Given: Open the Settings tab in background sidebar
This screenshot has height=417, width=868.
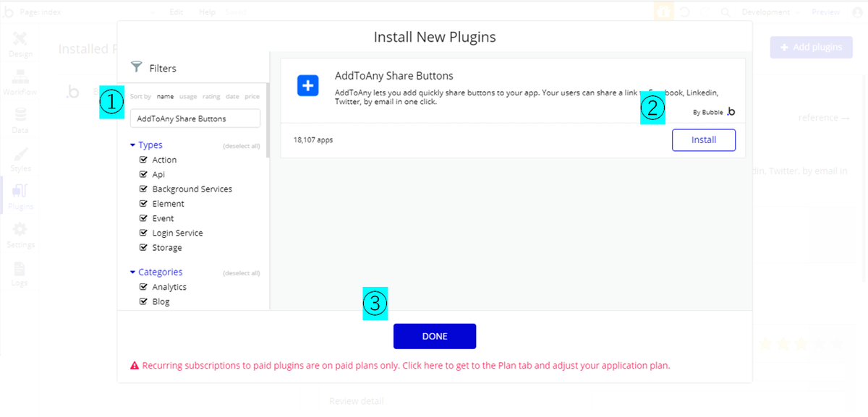Looking at the screenshot, I should [20, 235].
